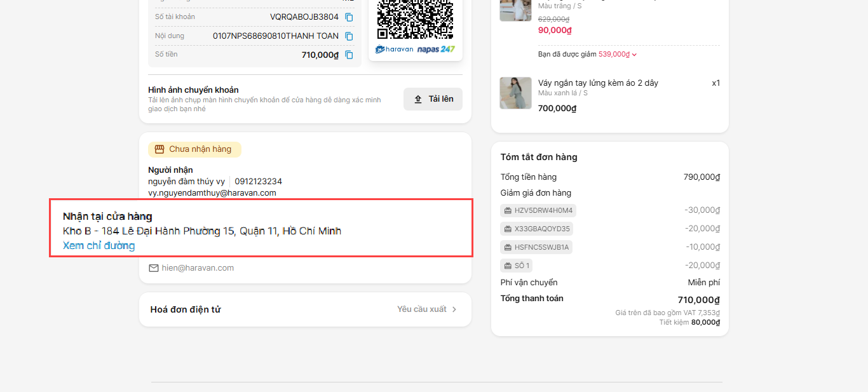This screenshot has width=868, height=392.
Task: Copy the 710,000₫ transfer amount
Action: (349, 55)
